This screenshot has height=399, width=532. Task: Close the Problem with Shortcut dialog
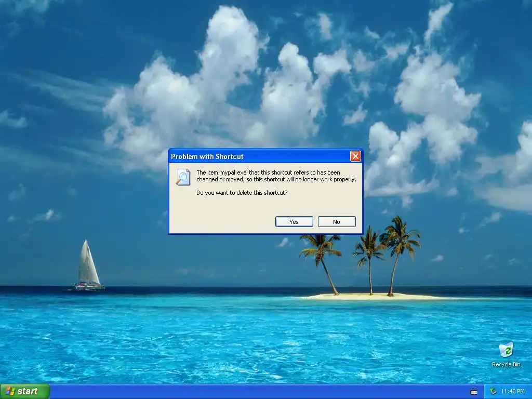[355, 156]
